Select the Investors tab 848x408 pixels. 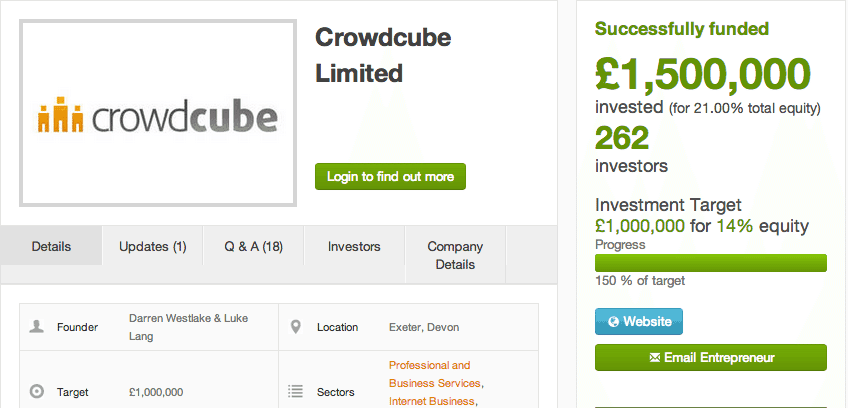click(354, 246)
